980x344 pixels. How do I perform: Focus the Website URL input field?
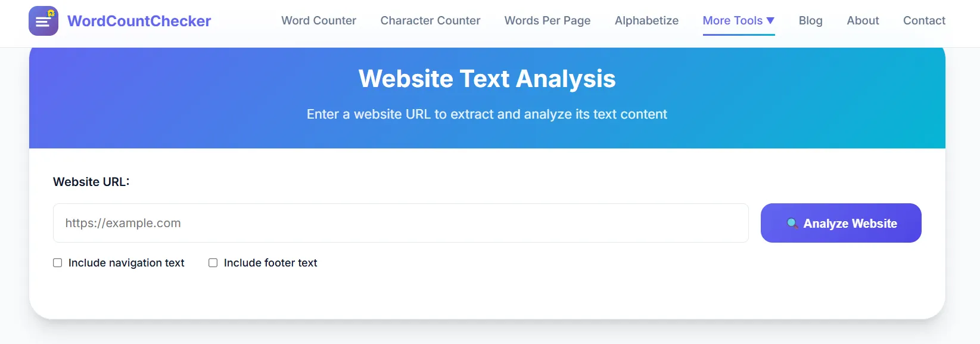point(401,223)
